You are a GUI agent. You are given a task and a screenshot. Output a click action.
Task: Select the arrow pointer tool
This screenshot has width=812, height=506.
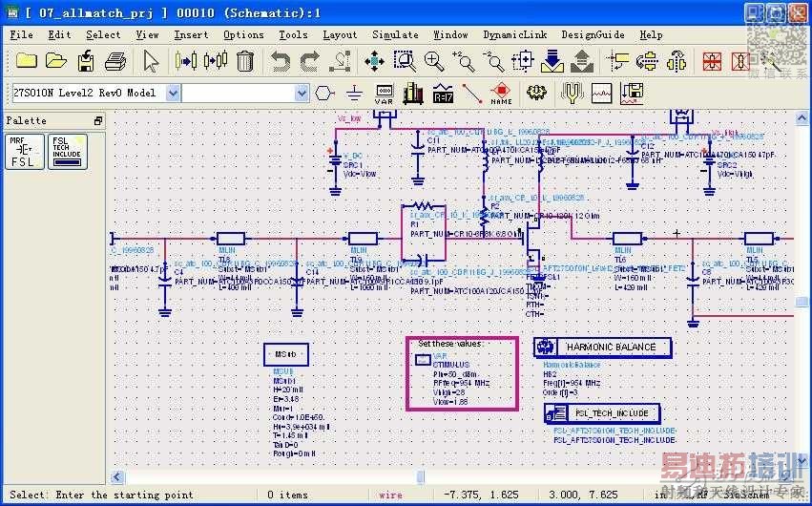point(151,61)
